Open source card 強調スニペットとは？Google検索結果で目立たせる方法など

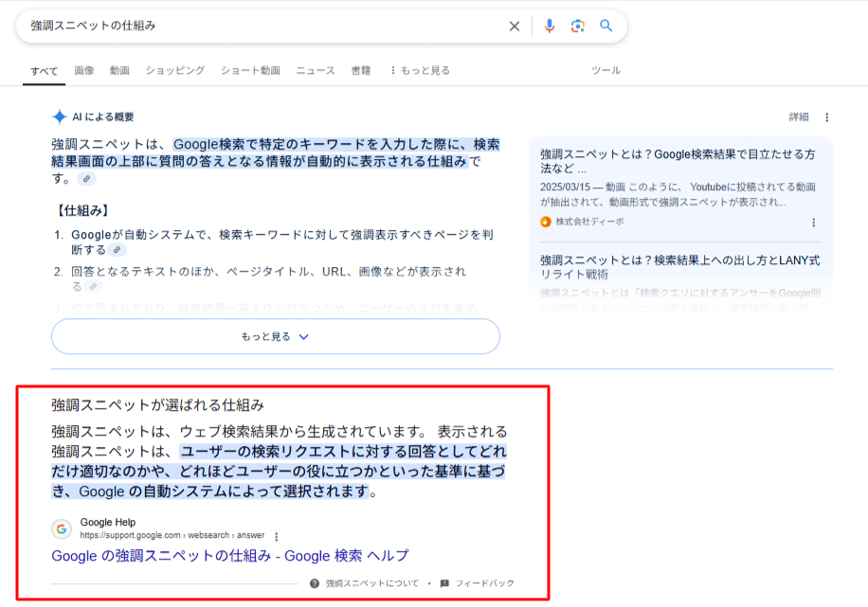(678, 161)
